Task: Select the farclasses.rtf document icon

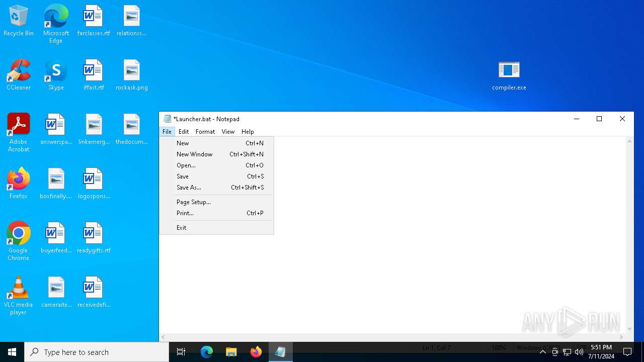Action: pyautogui.click(x=94, y=21)
